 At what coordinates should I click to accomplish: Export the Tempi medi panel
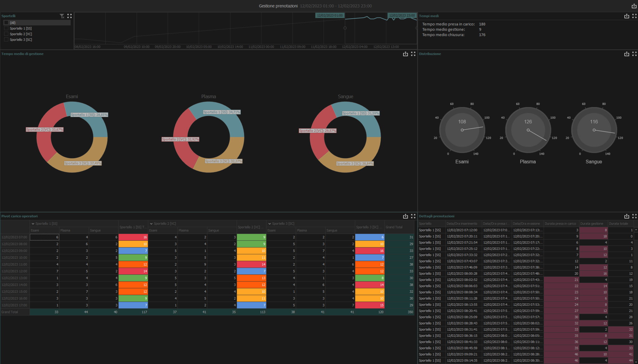pyautogui.click(x=626, y=16)
